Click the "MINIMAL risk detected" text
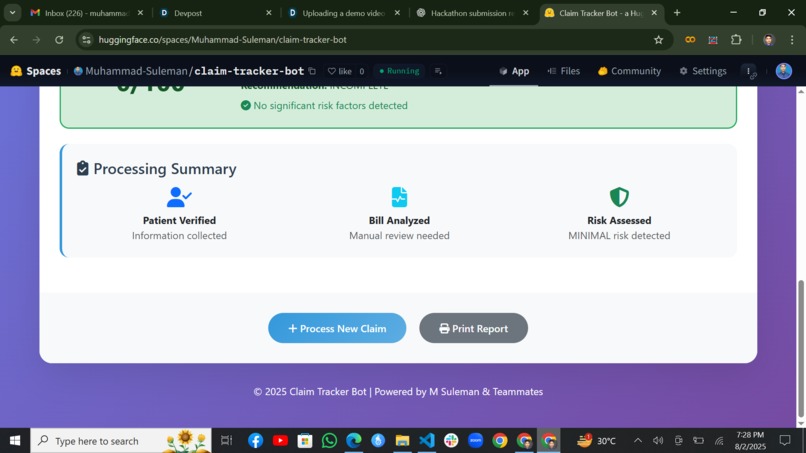Image resolution: width=806 pixels, height=453 pixels. pyautogui.click(x=619, y=235)
